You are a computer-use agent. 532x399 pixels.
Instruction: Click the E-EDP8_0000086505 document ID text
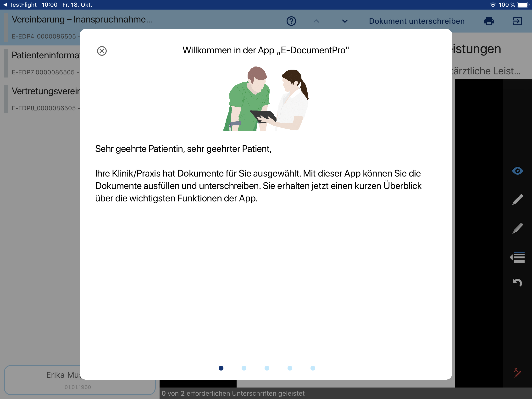[x=44, y=108]
